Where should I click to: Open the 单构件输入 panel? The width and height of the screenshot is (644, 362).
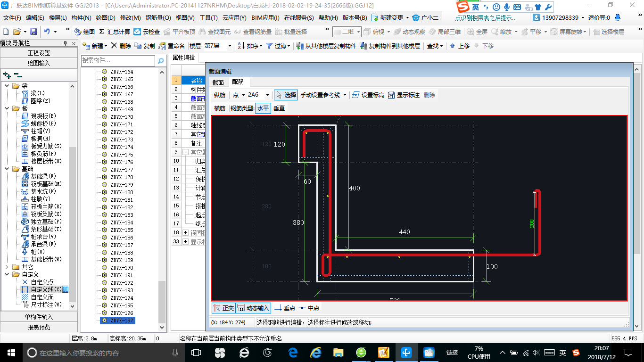39,317
